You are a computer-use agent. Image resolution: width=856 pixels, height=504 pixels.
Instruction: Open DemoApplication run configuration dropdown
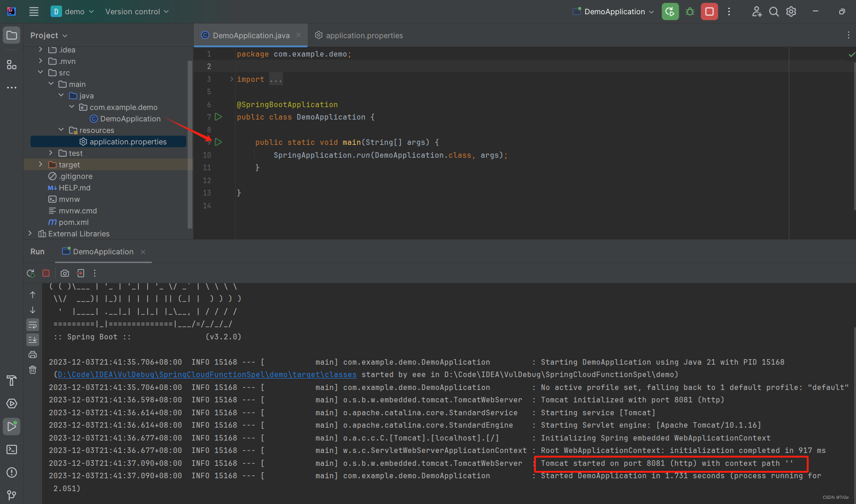(613, 11)
